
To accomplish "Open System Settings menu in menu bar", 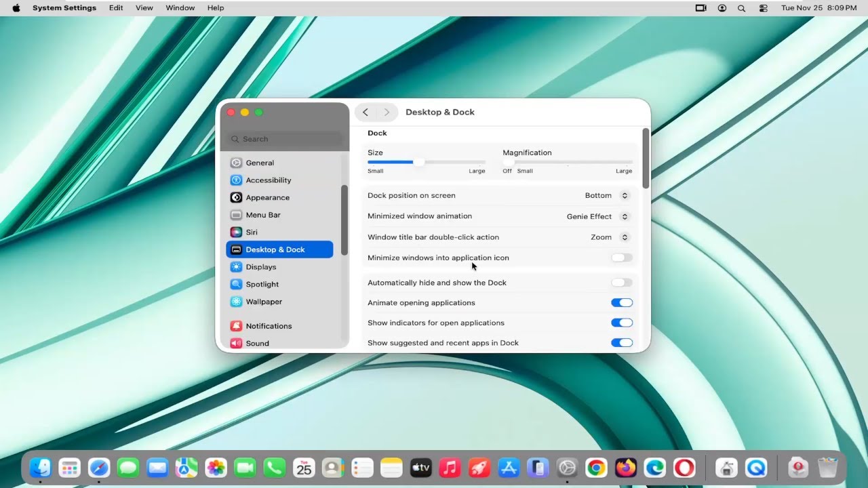I will point(64,8).
